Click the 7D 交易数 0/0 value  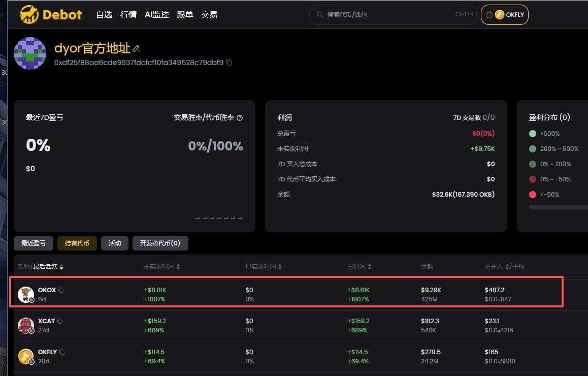(488, 118)
